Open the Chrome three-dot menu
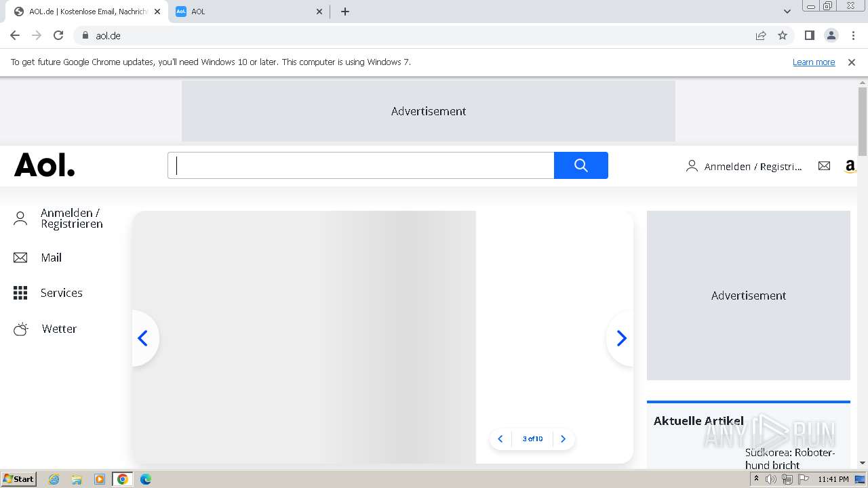This screenshot has height=488, width=868. 854,35
